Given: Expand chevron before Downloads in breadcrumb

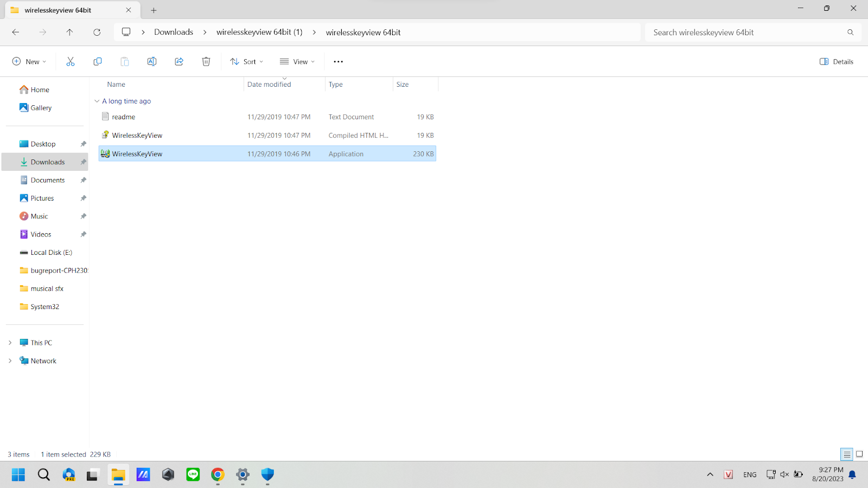Looking at the screenshot, I should coord(143,33).
